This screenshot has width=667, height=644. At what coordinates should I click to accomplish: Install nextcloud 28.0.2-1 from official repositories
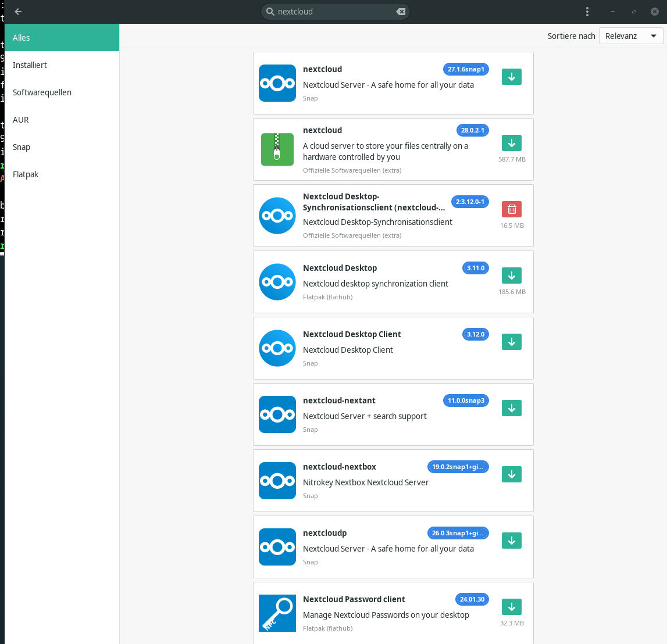511,143
